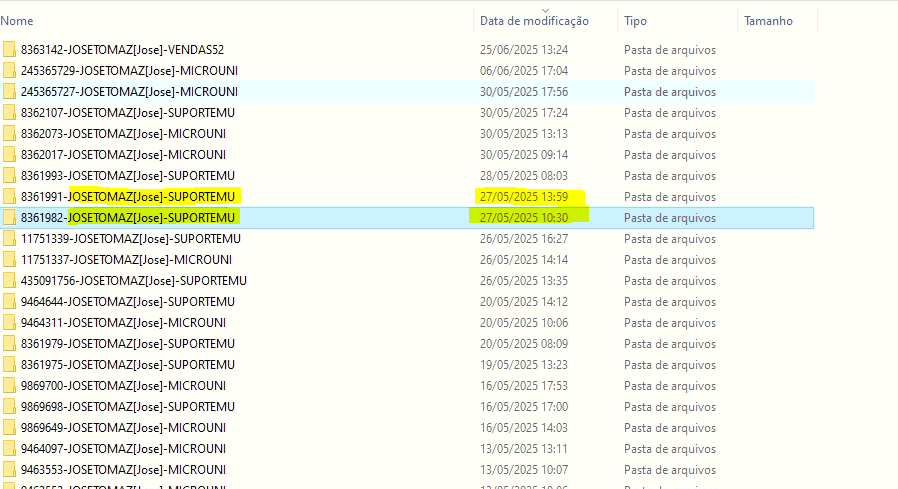Click folder icon of 9464311-JOSETOMAZ[Jose]-MICROUNI
898x489 pixels.
tap(9, 323)
